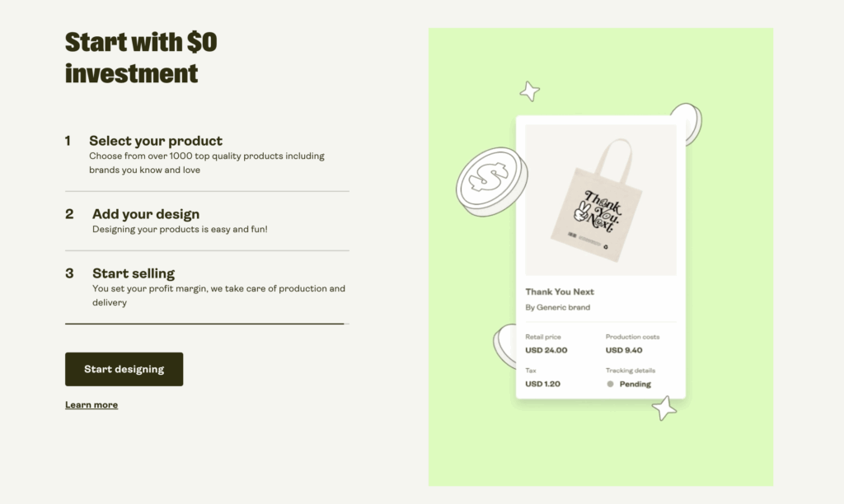This screenshot has height=504, width=844.
Task: Expand the Add your design step
Action: click(x=146, y=214)
